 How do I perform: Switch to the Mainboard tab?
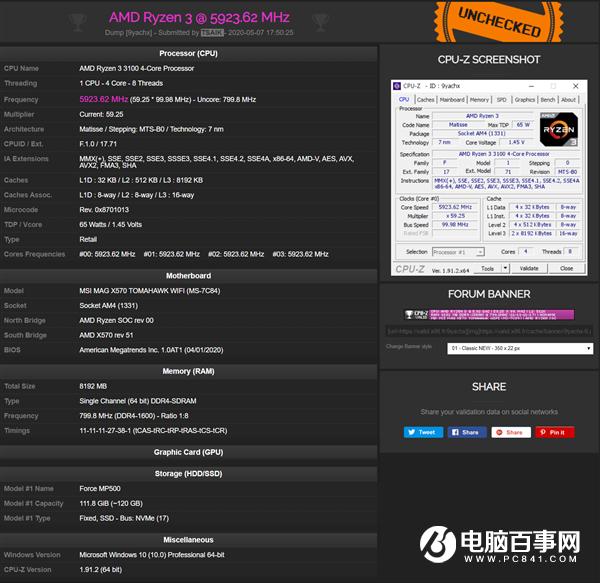coord(452,100)
